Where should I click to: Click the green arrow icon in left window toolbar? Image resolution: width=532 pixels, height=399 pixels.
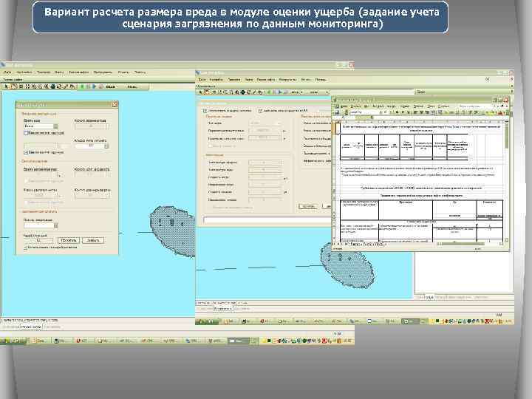point(82,86)
